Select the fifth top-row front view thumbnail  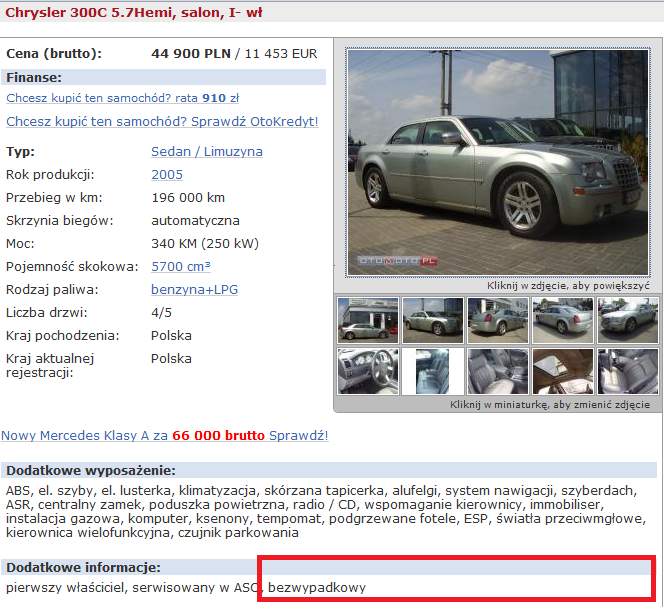628,320
